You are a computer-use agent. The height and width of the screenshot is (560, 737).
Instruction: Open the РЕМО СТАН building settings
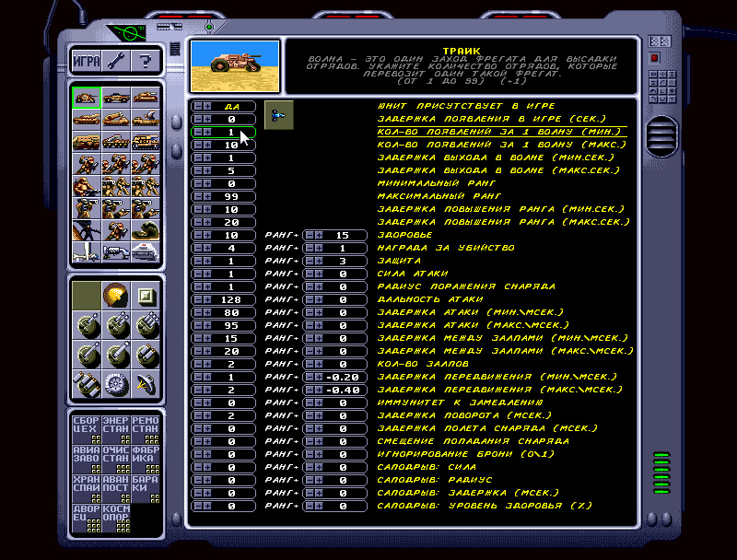[146, 429]
